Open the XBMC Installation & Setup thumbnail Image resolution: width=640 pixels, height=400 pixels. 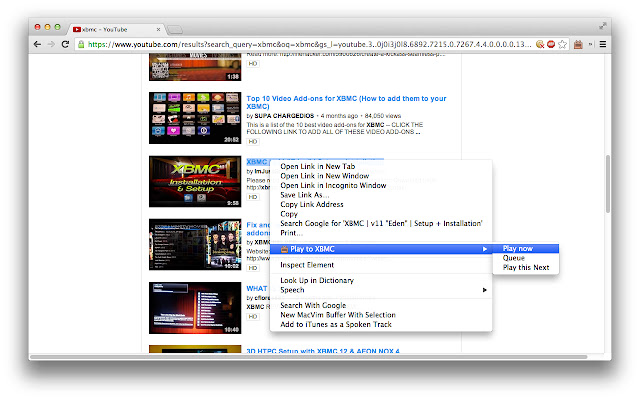point(195,182)
